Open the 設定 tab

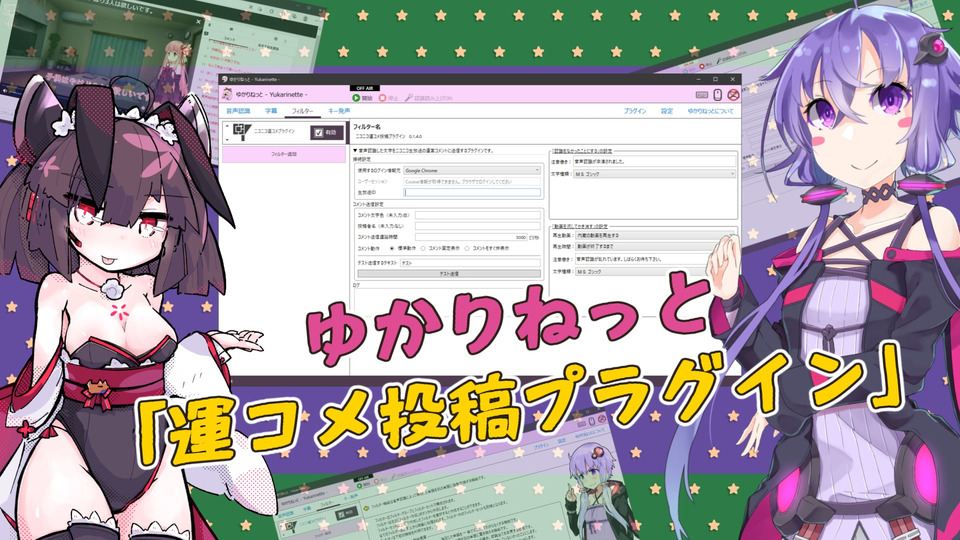(x=667, y=111)
